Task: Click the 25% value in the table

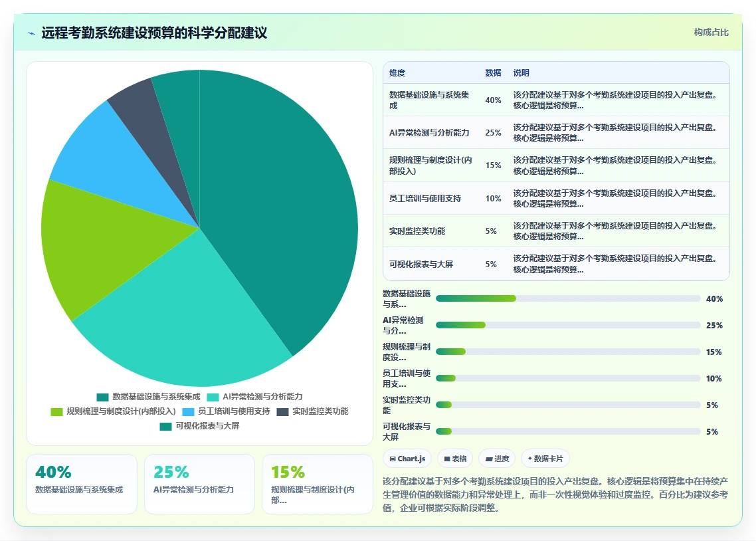Action: point(493,133)
